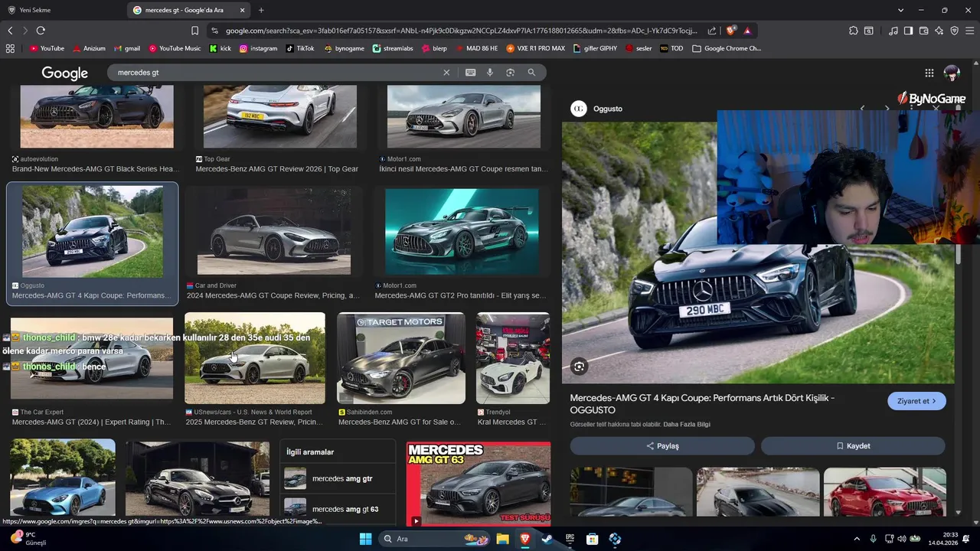This screenshot has width=980, height=551.
Task: Reload the page in the browser toolbar
Action: 41,31
